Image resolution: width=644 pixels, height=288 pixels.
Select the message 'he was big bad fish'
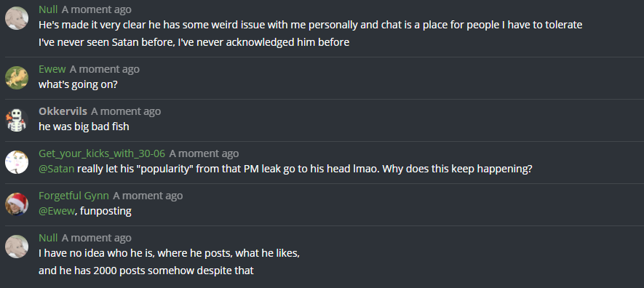tap(84, 127)
